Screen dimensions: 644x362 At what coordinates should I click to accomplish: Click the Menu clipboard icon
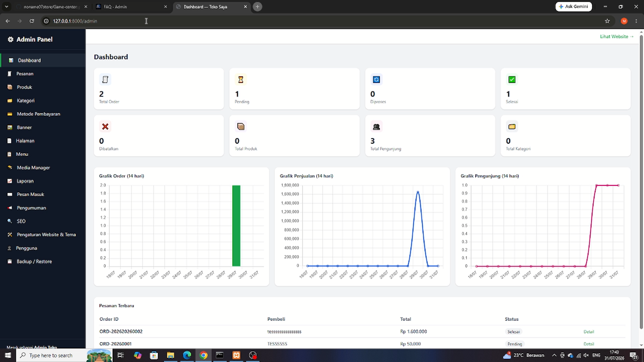coord(9,154)
